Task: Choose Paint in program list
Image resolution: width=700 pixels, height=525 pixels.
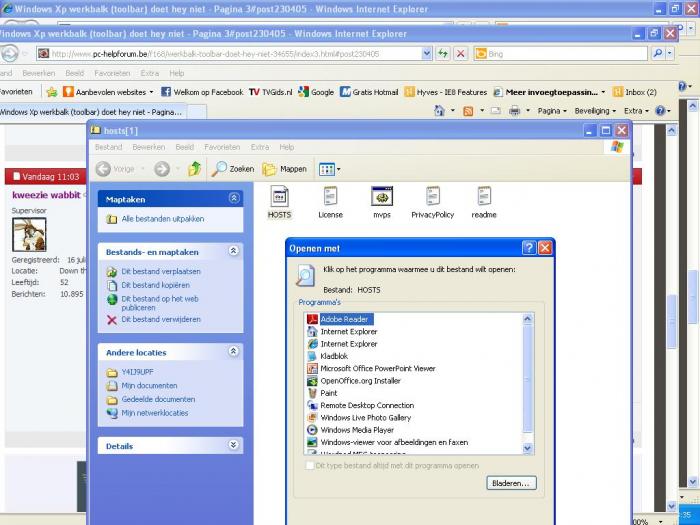Action: tap(322, 393)
